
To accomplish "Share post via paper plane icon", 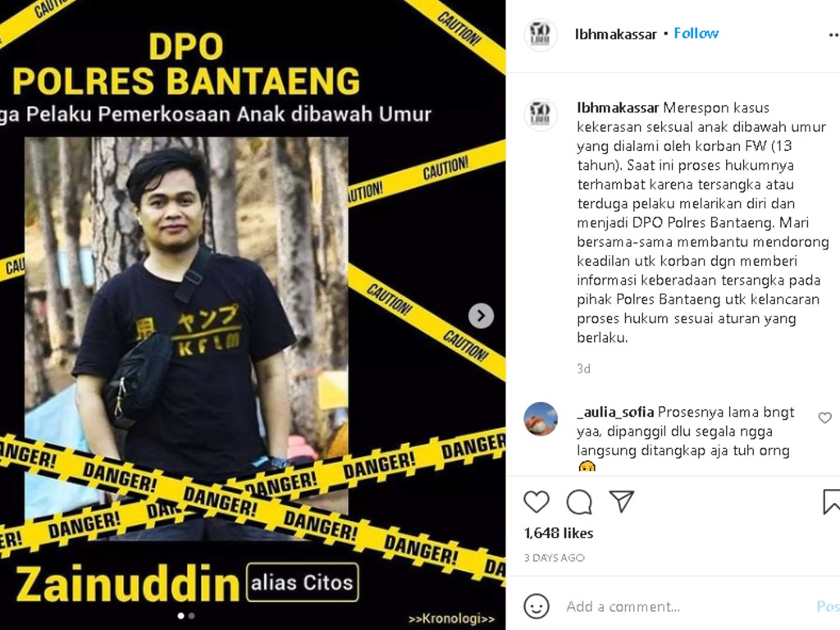I will click(622, 501).
